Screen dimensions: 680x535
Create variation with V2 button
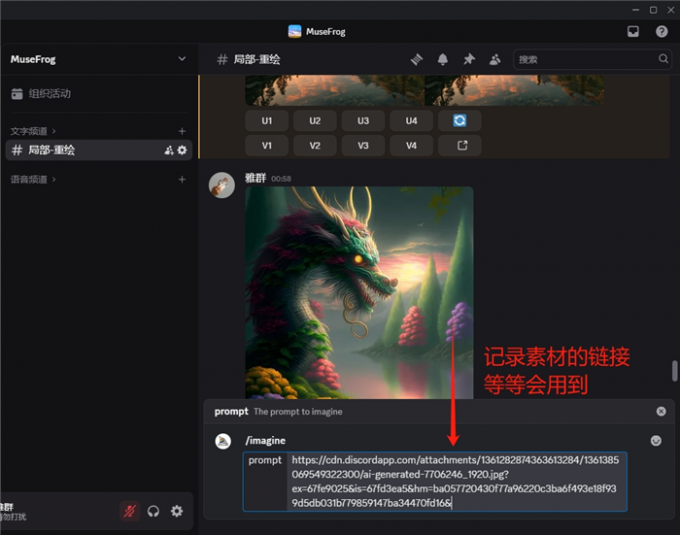click(x=315, y=146)
